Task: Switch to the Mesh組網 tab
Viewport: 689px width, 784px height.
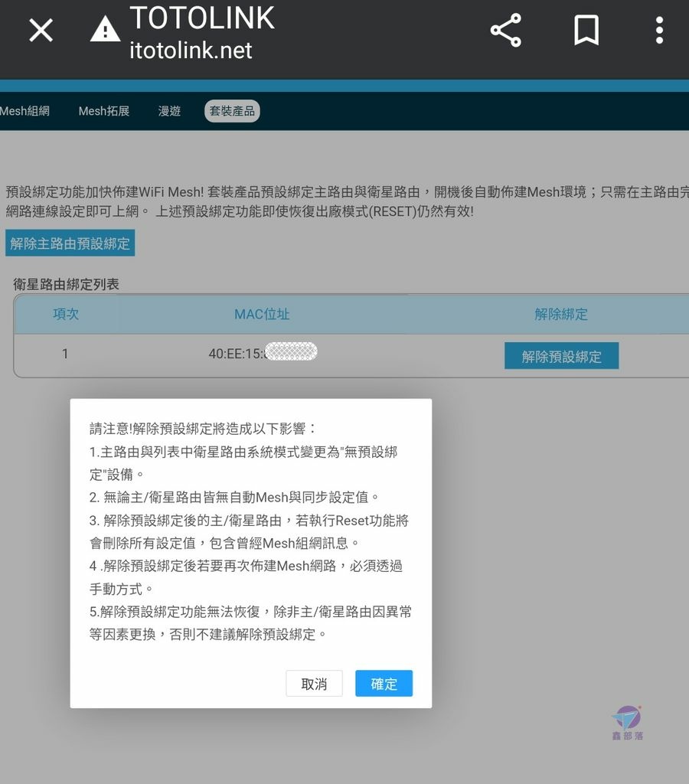Action: 24,111
